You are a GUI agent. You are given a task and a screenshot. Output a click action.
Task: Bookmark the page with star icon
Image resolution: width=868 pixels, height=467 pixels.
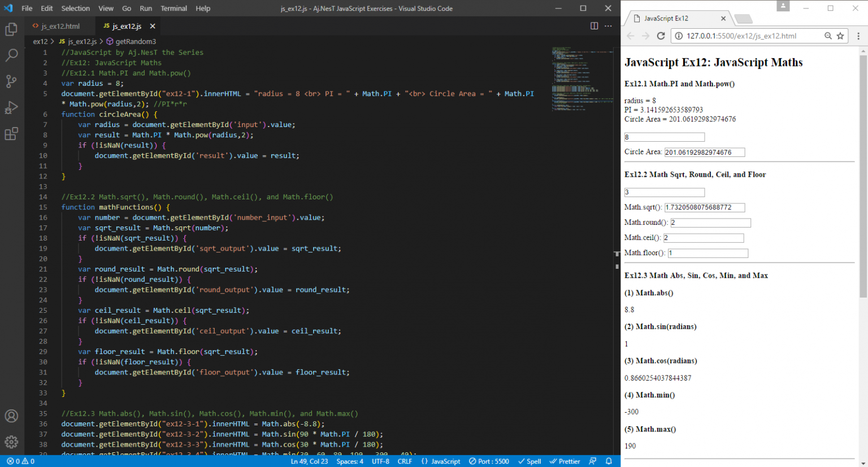pos(840,36)
